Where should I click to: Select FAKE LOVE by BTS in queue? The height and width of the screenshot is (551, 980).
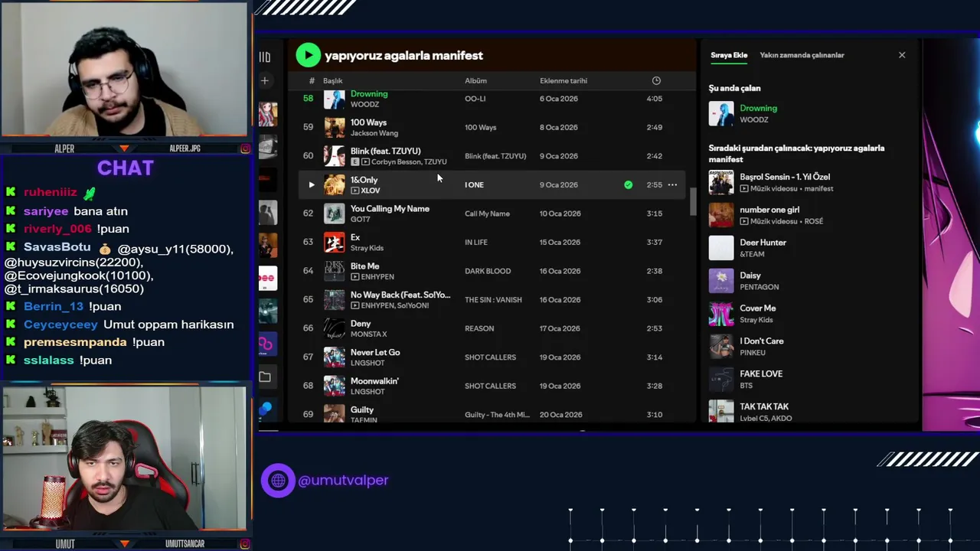(x=810, y=380)
